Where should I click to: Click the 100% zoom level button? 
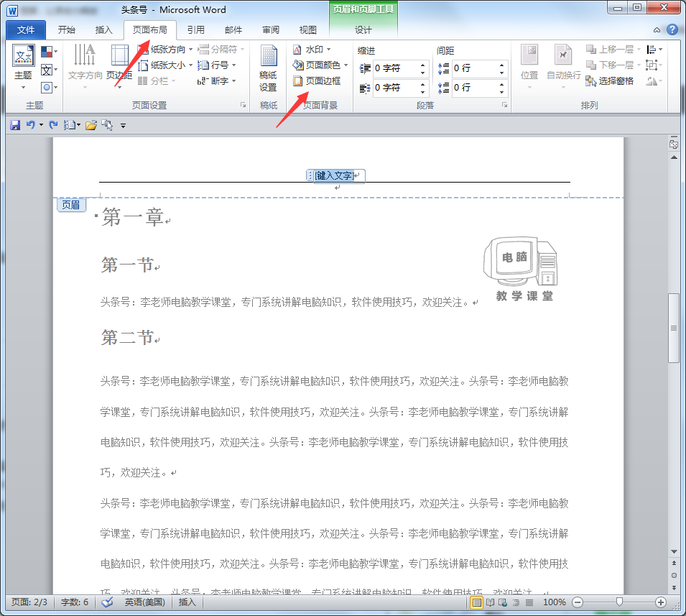[554, 602]
